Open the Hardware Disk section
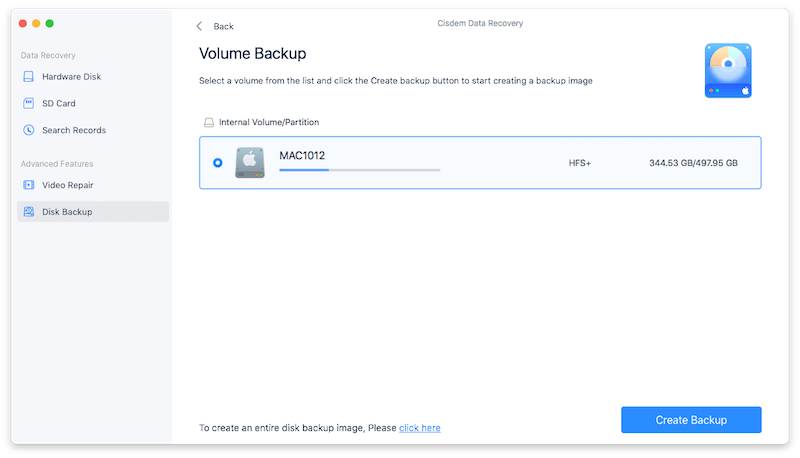 pos(71,76)
